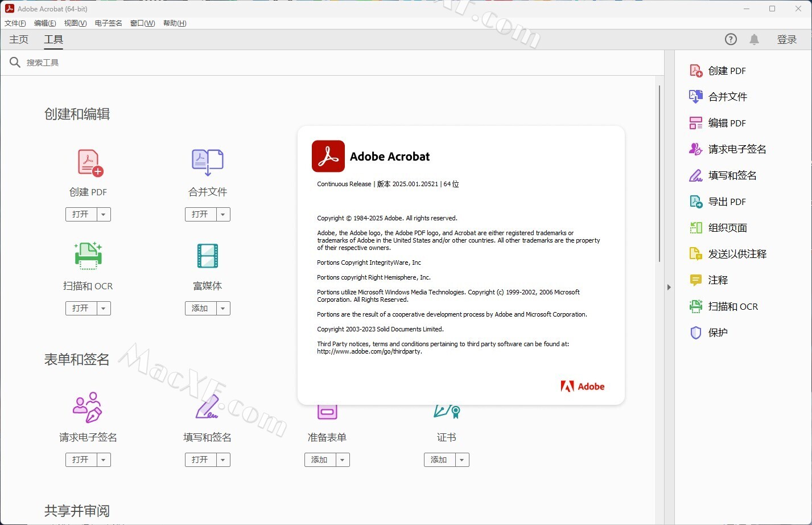Click the Fill & Sign (填写和签名) pen icon
812x525 pixels.
click(207, 407)
